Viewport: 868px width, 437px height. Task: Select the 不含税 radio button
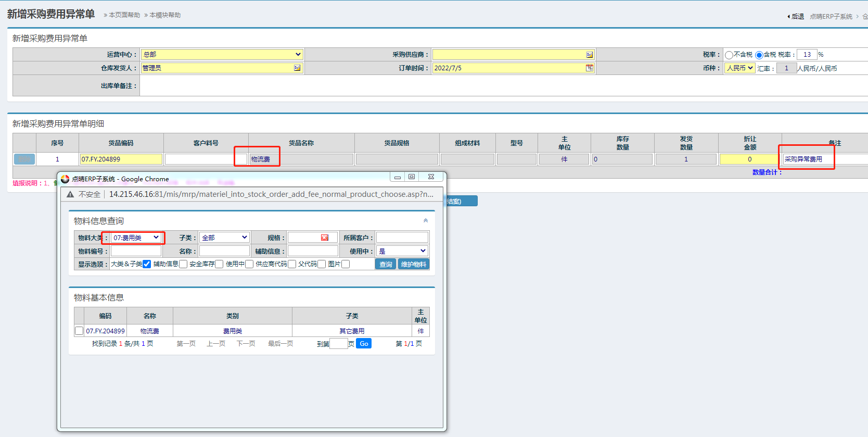(729, 55)
